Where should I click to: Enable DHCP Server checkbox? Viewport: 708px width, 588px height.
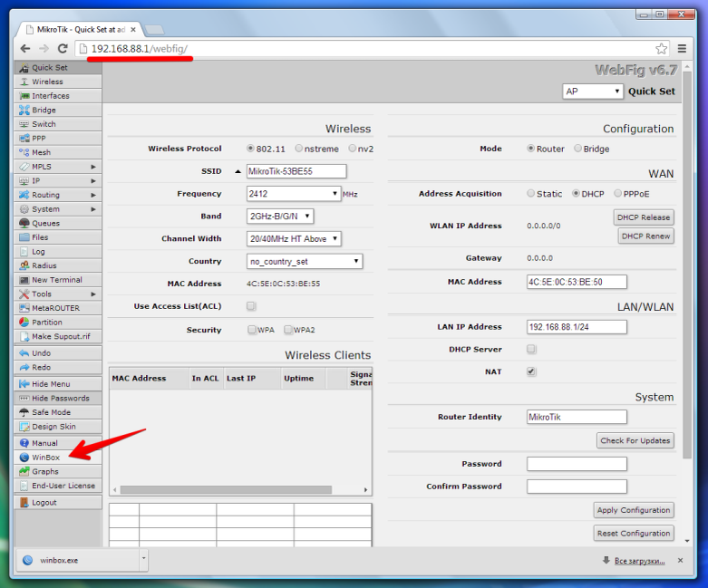pos(531,350)
